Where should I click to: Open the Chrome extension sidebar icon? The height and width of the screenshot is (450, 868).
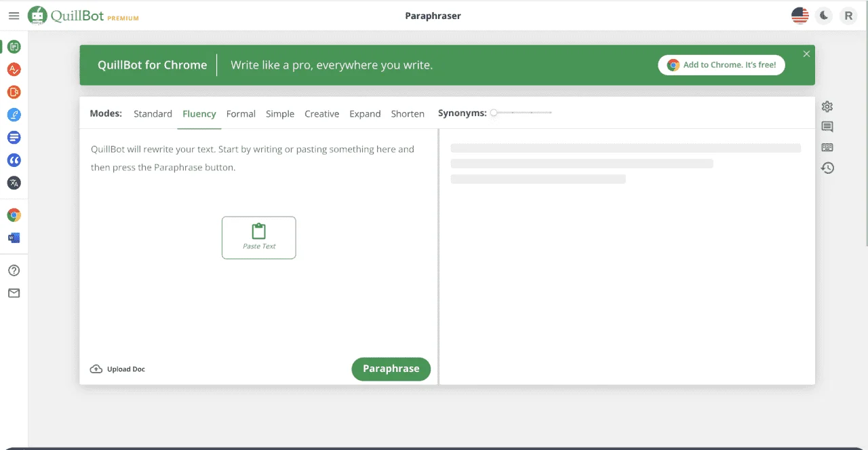(14, 215)
